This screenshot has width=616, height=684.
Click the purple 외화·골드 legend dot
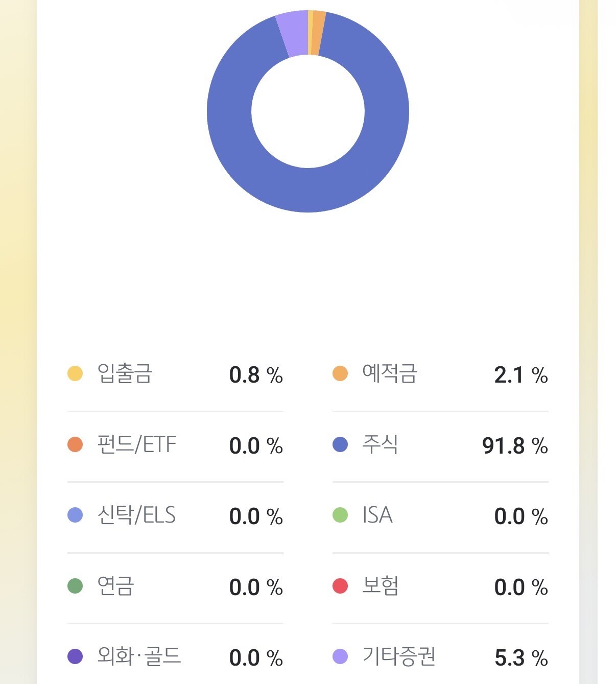click(x=75, y=656)
